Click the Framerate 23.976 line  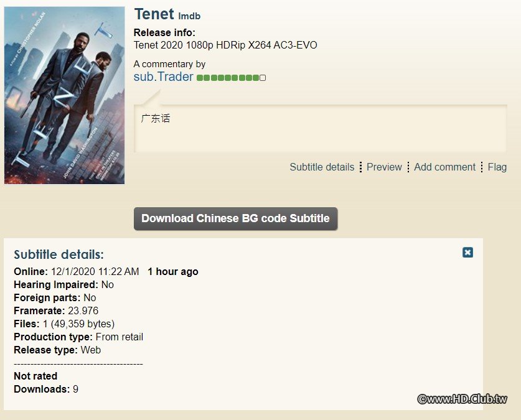click(56, 310)
